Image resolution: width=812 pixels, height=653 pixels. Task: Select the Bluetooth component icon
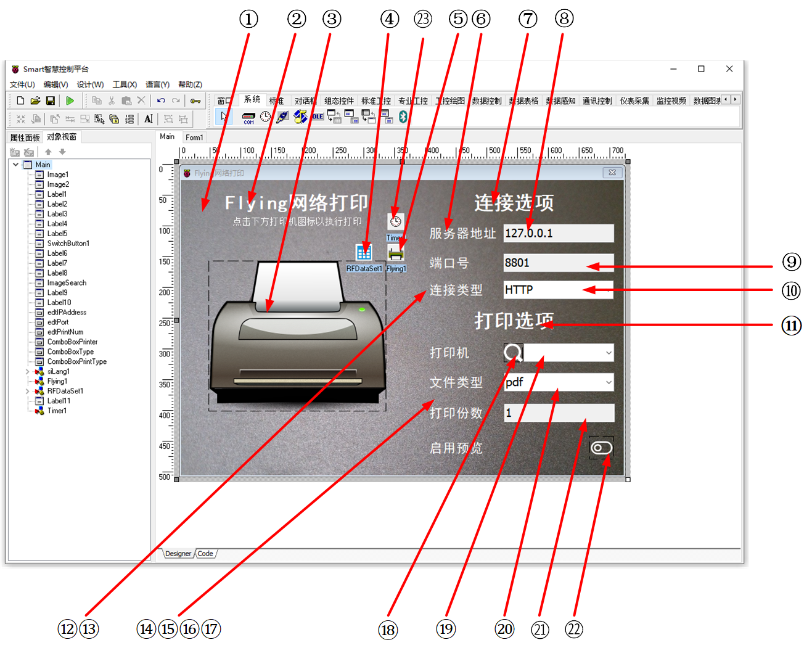[403, 117]
